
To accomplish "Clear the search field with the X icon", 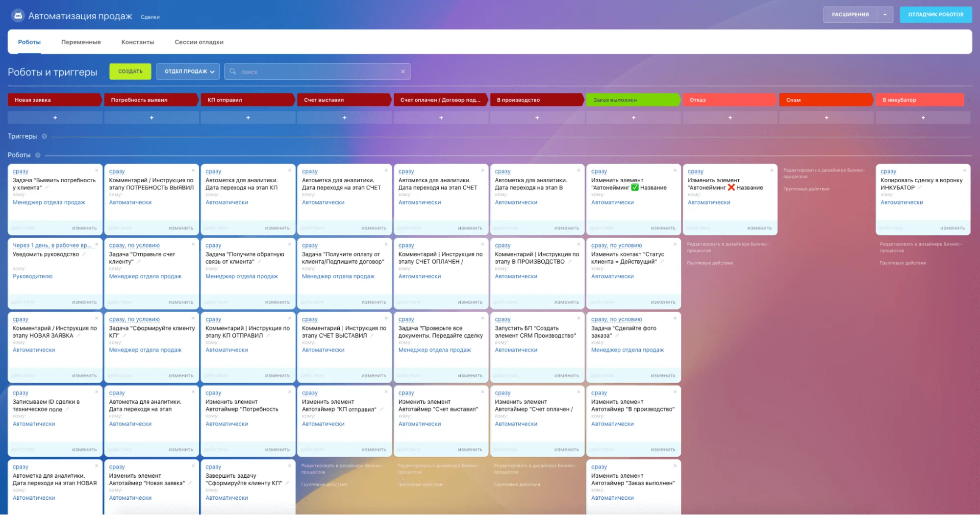I will pos(403,72).
